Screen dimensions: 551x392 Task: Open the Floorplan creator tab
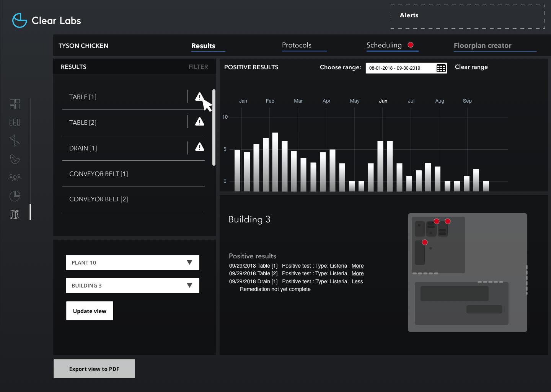point(483,46)
